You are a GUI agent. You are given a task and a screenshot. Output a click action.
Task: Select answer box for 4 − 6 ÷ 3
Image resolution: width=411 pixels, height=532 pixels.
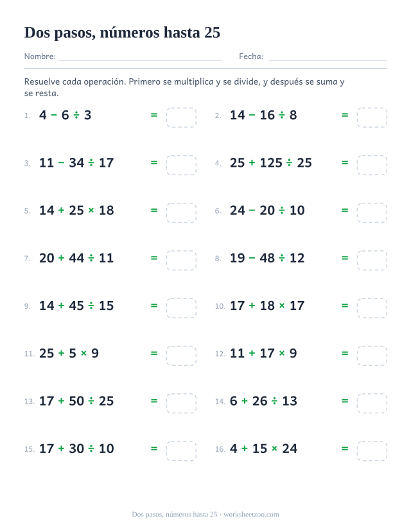pyautogui.click(x=181, y=117)
